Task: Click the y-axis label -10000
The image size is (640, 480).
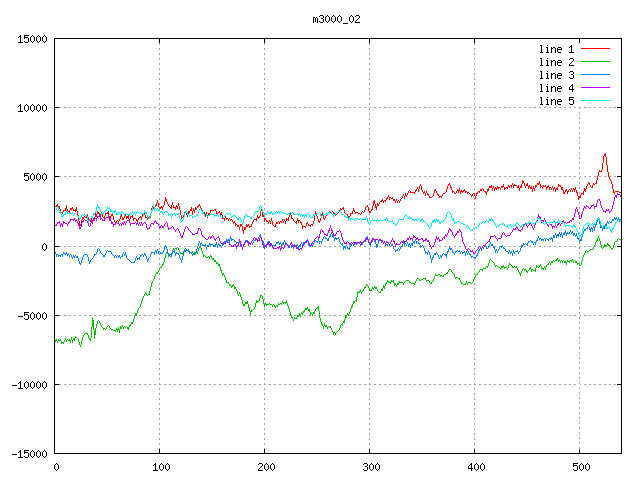Action: pos(29,385)
